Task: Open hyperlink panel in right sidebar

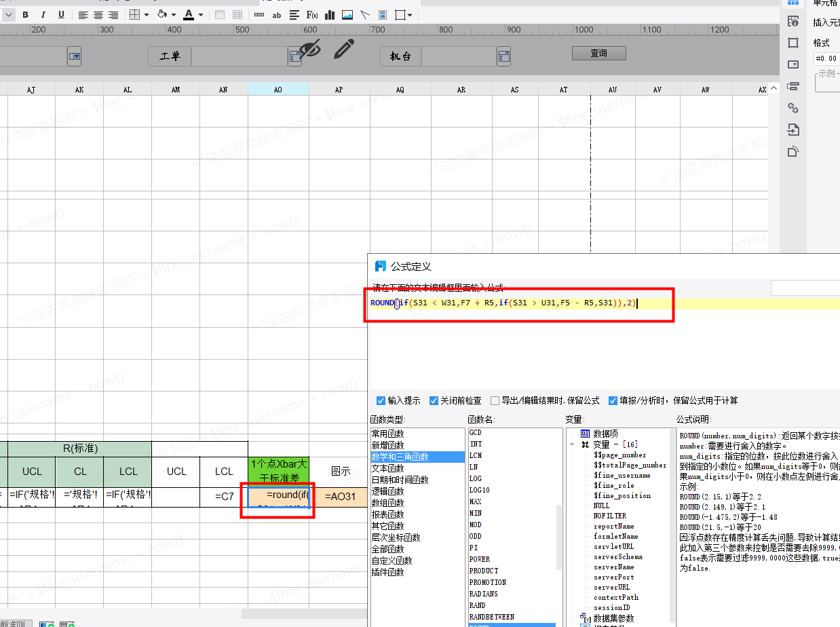Action: 793,107
